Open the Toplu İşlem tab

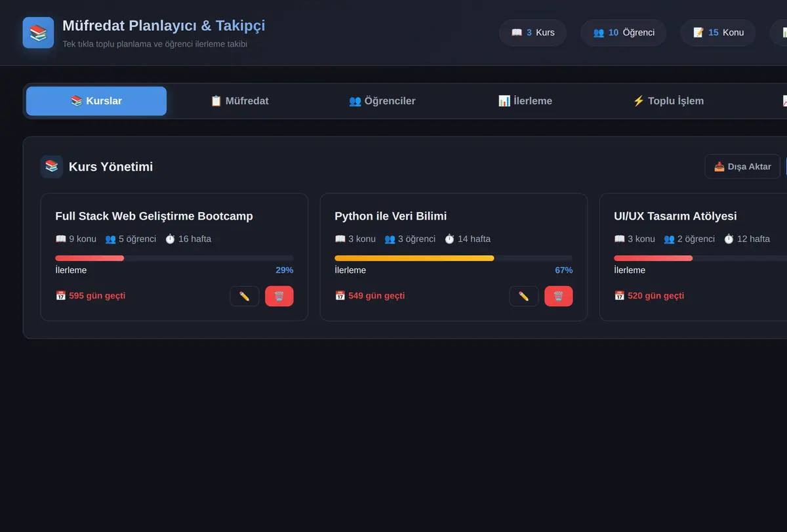668,101
